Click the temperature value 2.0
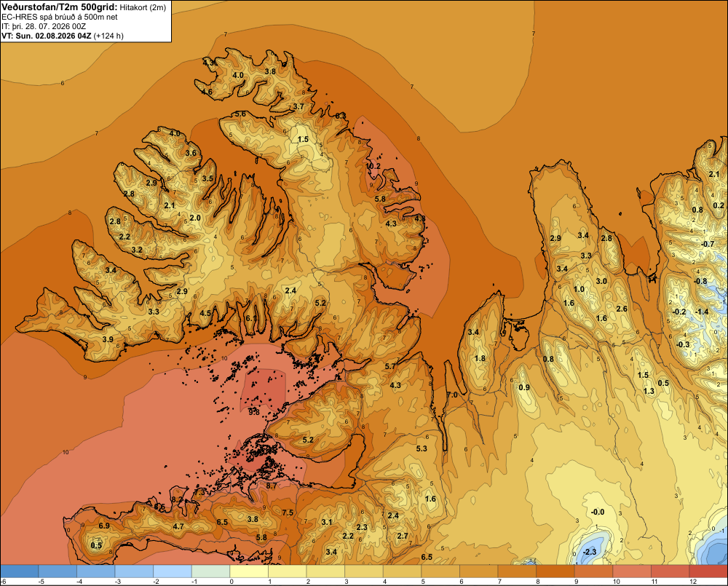Image resolution: width=728 pixels, height=586 pixels. point(195,218)
